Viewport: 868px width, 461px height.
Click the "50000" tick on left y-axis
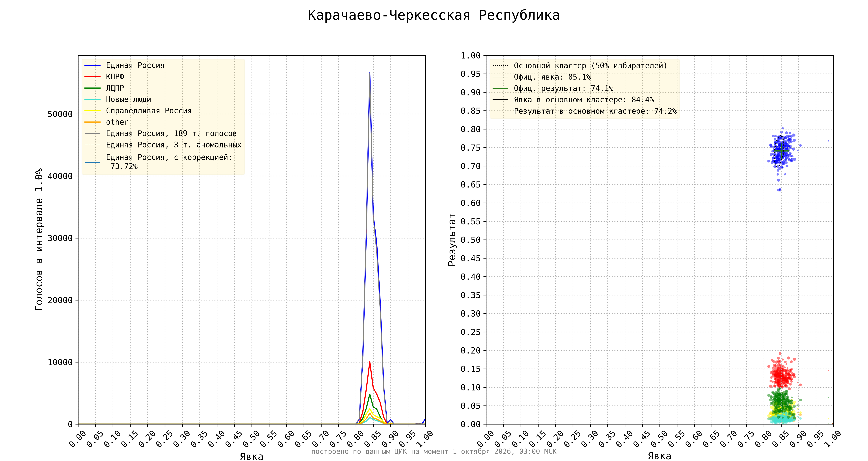(60, 114)
